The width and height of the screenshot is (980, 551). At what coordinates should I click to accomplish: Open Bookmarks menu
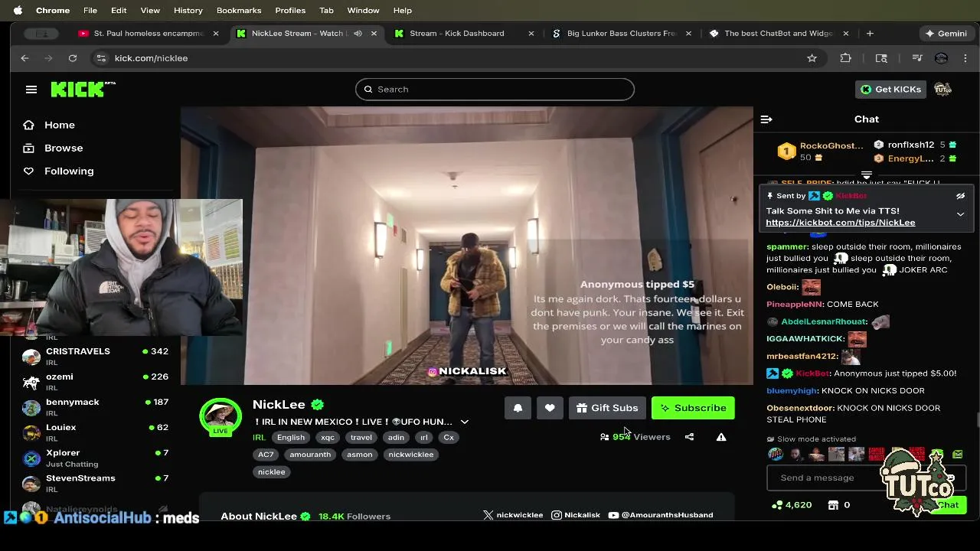pyautogui.click(x=239, y=10)
